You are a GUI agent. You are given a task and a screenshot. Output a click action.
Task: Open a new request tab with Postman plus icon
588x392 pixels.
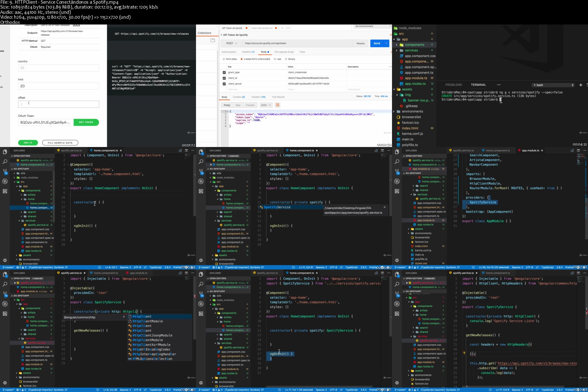click(x=282, y=28)
